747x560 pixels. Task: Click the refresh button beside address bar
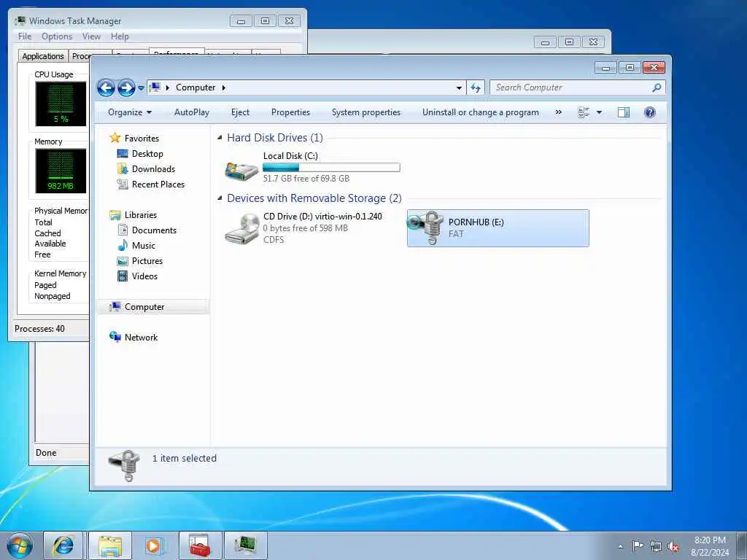(x=476, y=87)
